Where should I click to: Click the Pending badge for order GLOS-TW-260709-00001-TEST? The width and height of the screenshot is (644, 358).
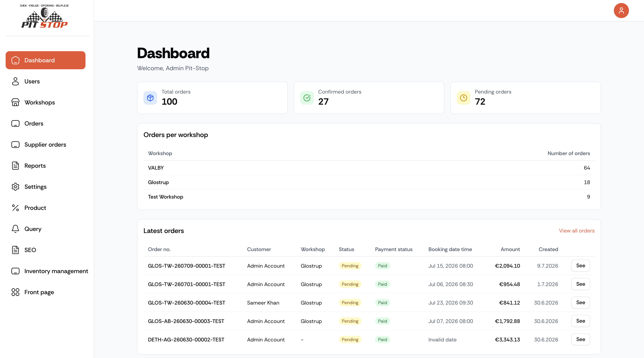(x=350, y=266)
